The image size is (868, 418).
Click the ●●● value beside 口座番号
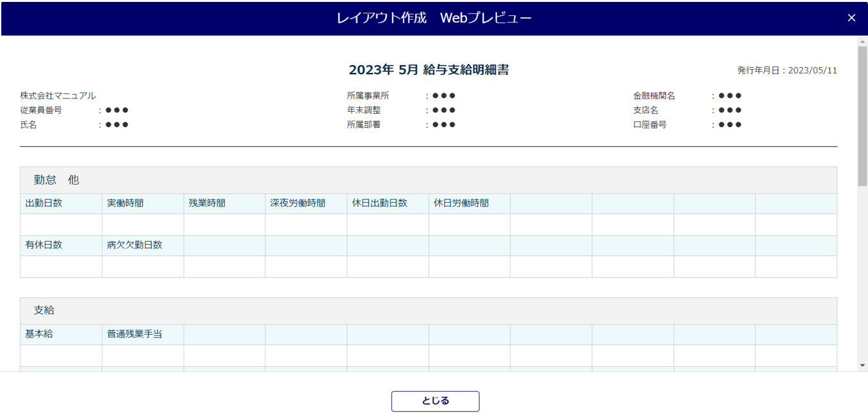(x=730, y=125)
